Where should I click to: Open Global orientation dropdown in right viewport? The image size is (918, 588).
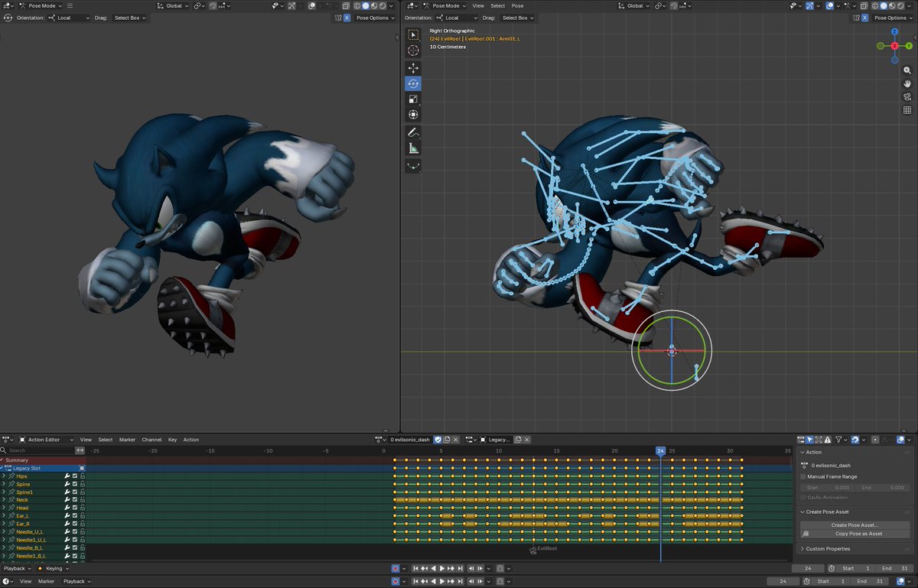pyautogui.click(x=635, y=5)
